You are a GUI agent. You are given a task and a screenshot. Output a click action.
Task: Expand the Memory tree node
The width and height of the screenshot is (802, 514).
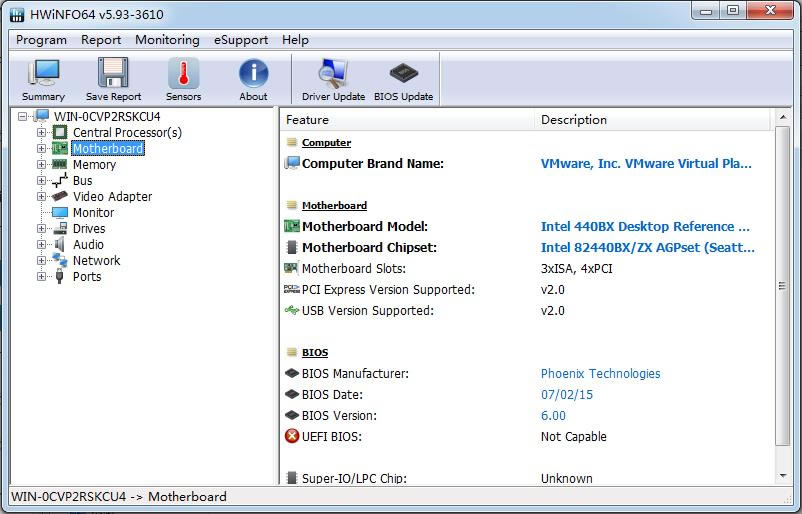[x=41, y=164]
